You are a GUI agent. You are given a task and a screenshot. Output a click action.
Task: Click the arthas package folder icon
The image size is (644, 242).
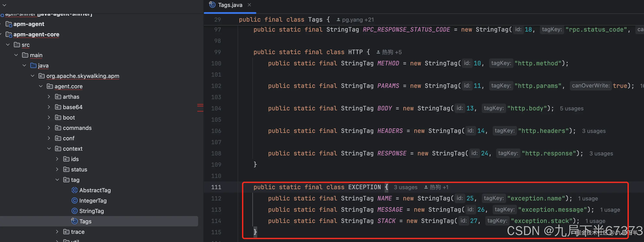pos(58,97)
